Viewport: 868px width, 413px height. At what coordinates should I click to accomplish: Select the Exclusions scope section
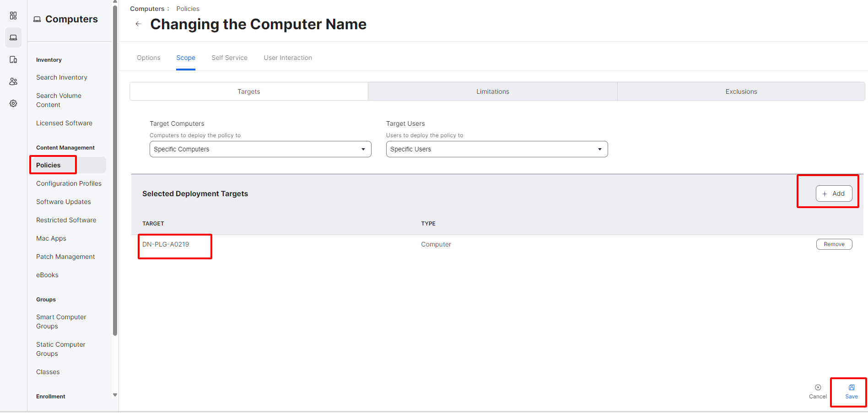tap(741, 91)
